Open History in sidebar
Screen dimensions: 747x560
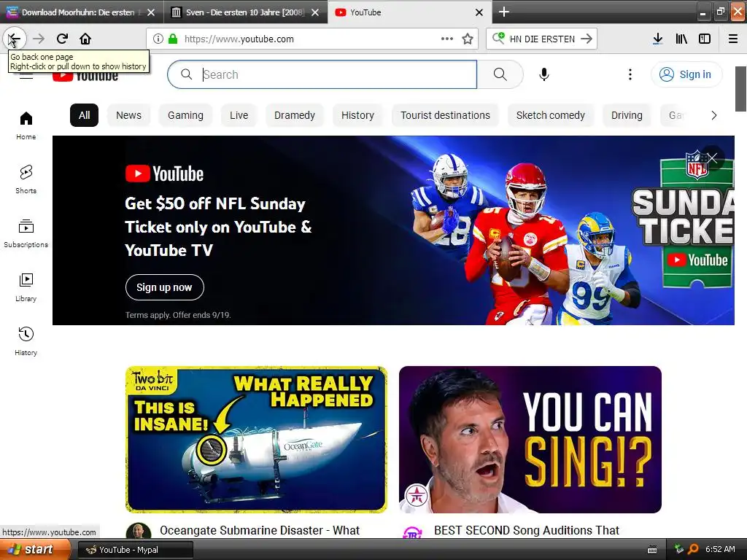point(26,341)
